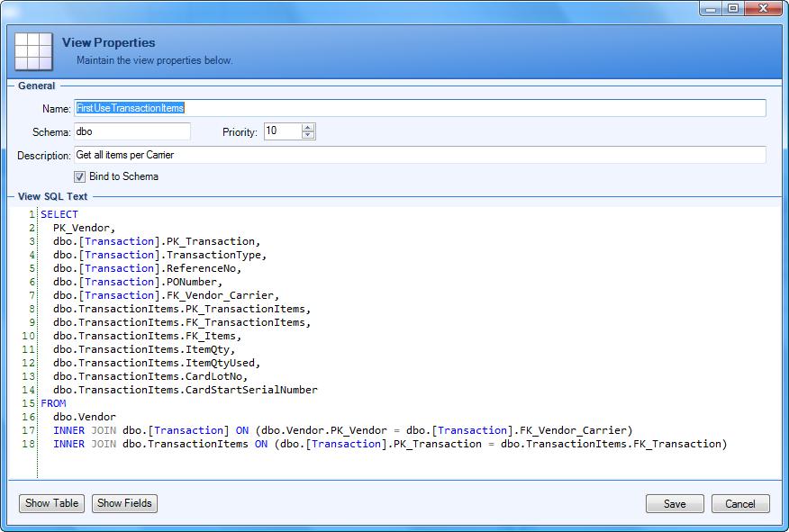Maximize the View Properties window
The height and width of the screenshot is (532, 789).
[x=733, y=8]
